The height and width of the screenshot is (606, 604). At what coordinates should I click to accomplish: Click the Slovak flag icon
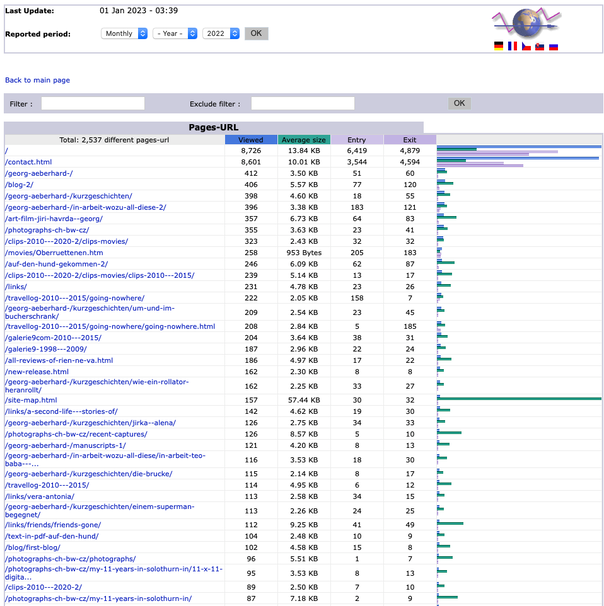coord(540,47)
